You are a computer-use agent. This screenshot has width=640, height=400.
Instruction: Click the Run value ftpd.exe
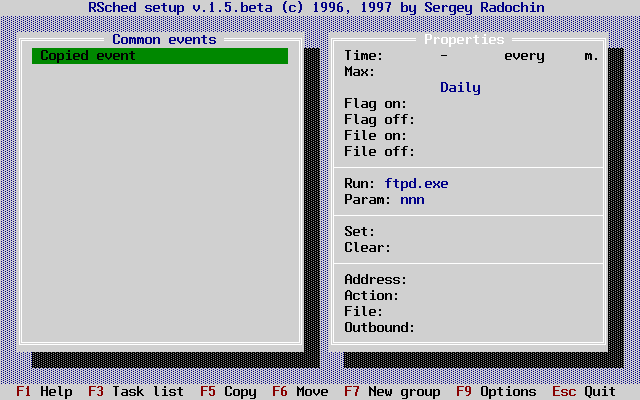416,184
